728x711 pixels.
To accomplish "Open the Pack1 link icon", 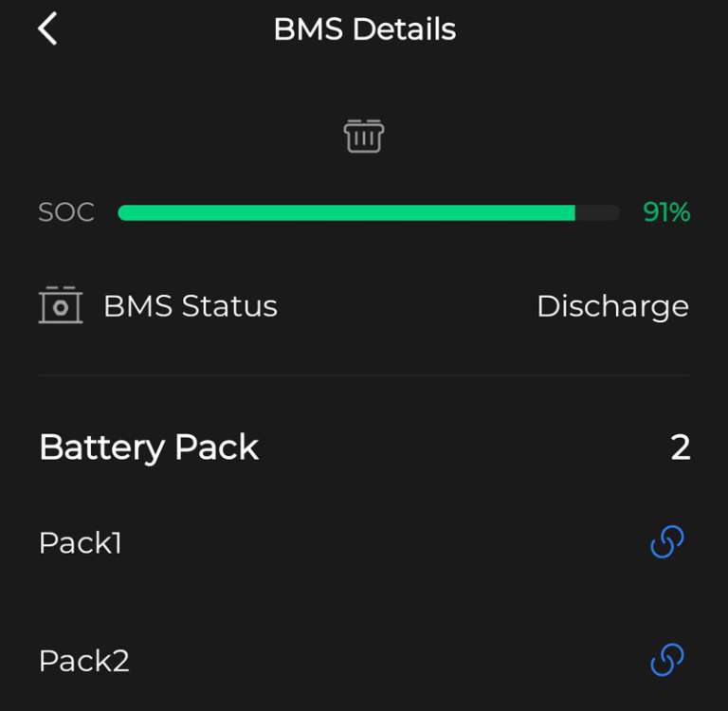I will tap(667, 542).
